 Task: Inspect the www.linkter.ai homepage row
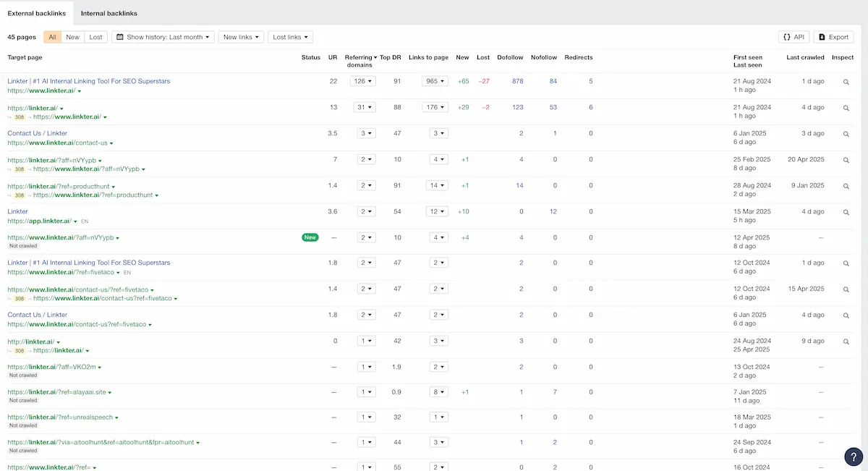846,82
